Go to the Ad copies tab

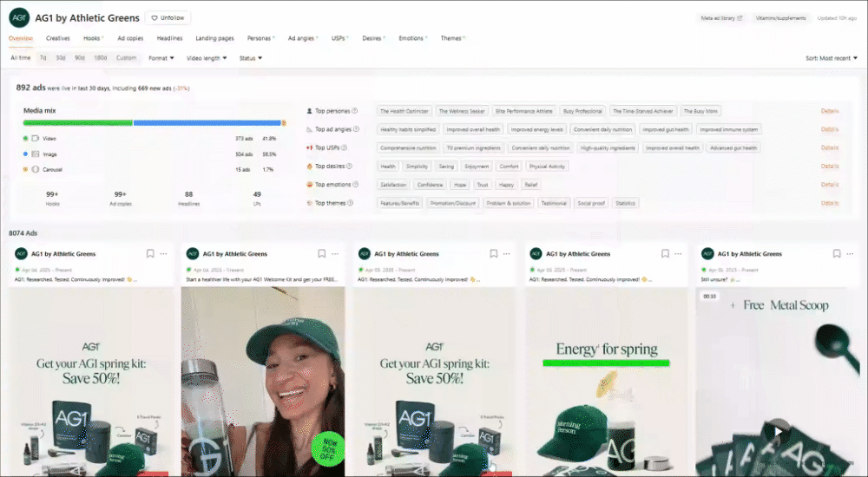pyautogui.click(x=130, y=38)
